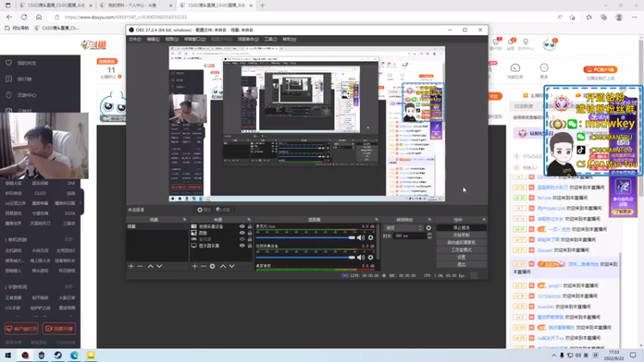Open audio settings gear for 麦克风/Aux

(370, 237)
